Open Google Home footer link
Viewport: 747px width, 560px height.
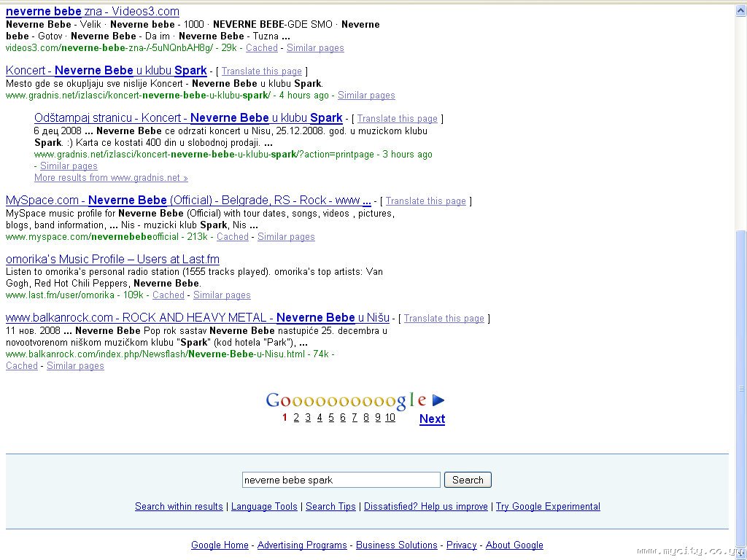(x=220, y=545)
